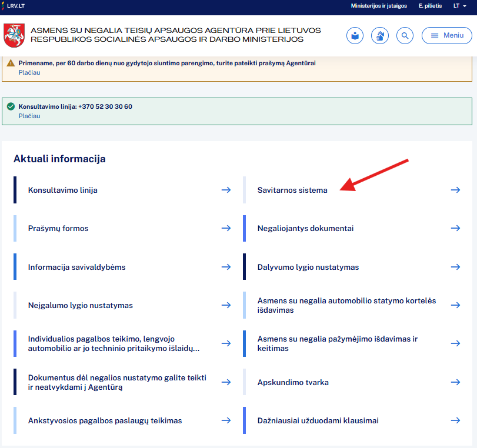
Task: Open Apskundimo tvarka link
Action: [x=293, y=382]
